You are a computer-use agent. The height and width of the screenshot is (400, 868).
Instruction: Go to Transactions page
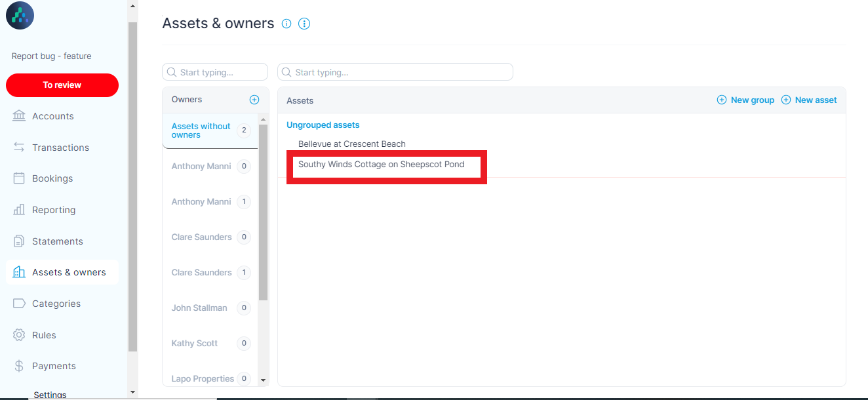pos(60,148)
